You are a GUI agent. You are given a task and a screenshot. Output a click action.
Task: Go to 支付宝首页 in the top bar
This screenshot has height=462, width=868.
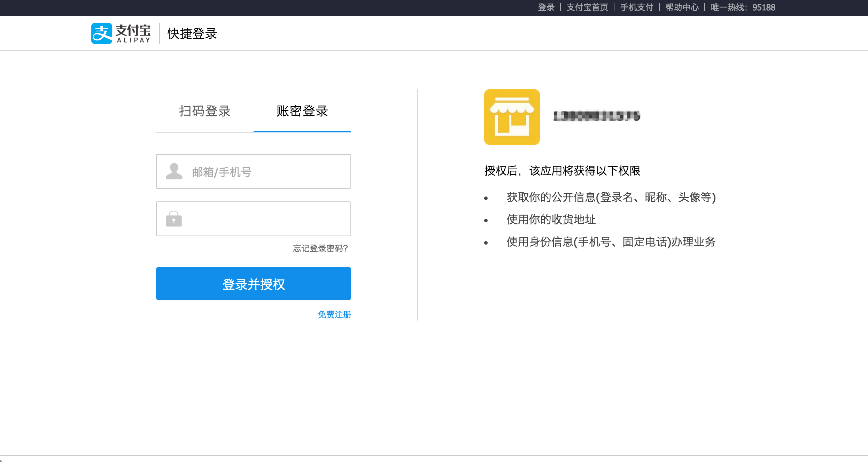point(587,7)
